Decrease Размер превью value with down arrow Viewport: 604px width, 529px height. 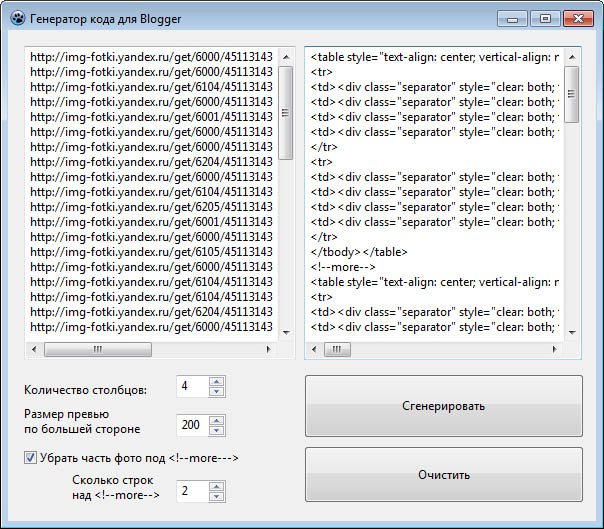[216, 430]
